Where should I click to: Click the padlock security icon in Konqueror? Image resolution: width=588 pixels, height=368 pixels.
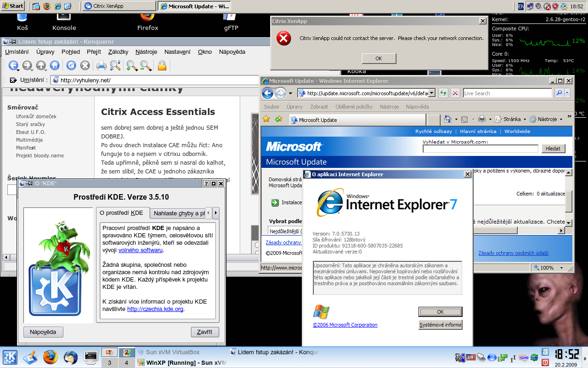(x=162, y=65)
